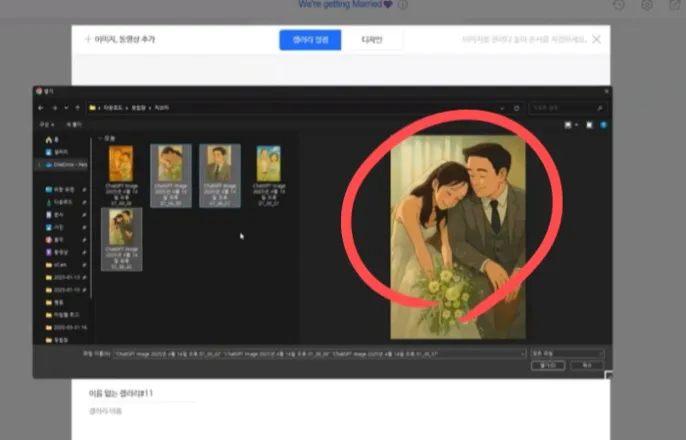Click the 이름 없는 갤러리#11 title text
Viewport: 686px width, 440px height.
pos(121,394)
